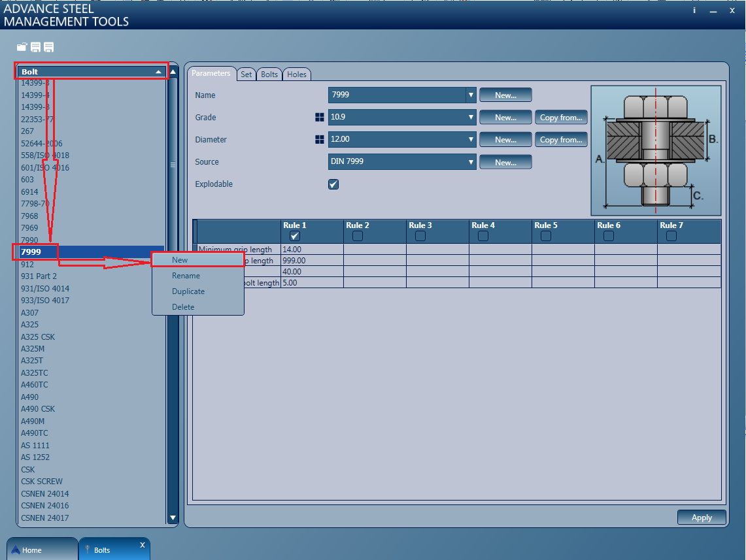Image resolution: width=746 pixels, height=560 pixels.
Task: Enable the Rule 2 checkbox
Action: click(357, 236)
